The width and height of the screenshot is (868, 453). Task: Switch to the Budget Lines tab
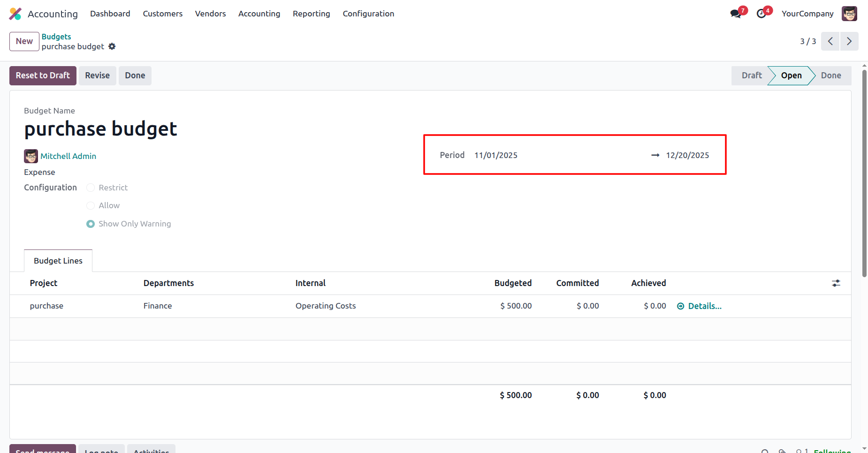[x=58, y=261]
